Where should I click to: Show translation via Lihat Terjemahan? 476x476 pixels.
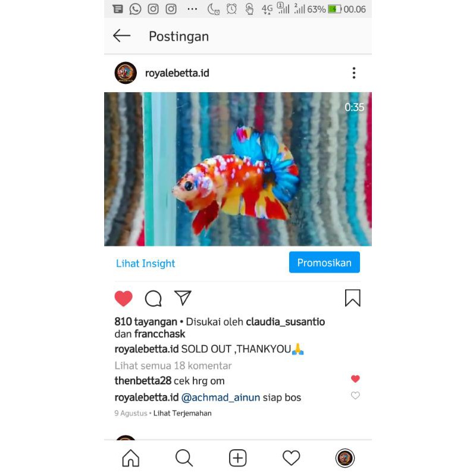(x=183, y=413)
